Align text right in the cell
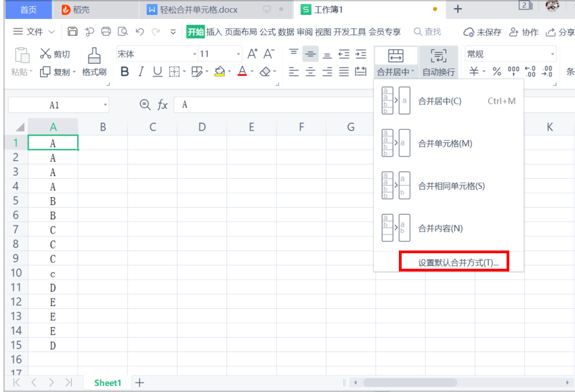This screenshot has height=392, width=575. click(x=327, y=72)
